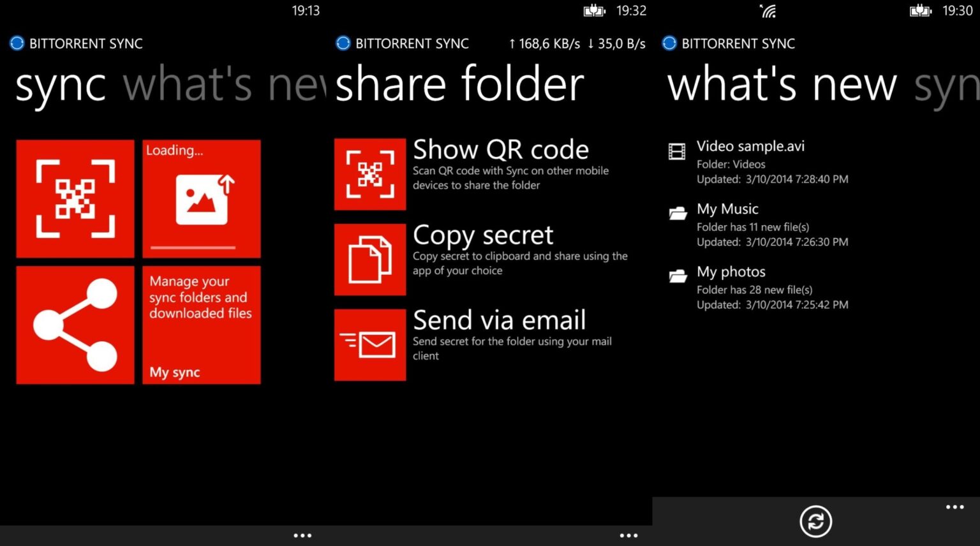Expand the what's new screen's ellipsis menu
This screenshot has width=980, height=546.
click(954, 507)
